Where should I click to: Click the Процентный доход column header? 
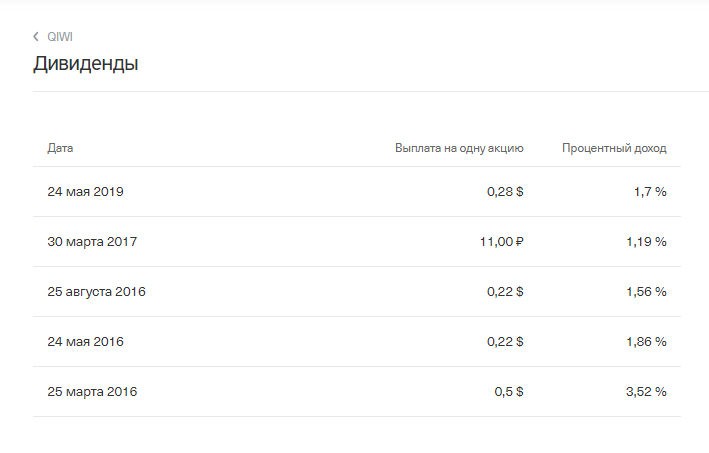click(x=614, y=148)
